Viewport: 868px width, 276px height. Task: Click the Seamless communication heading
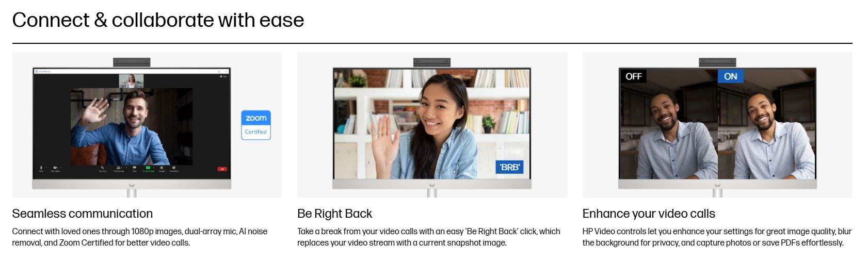click(83, 214)
